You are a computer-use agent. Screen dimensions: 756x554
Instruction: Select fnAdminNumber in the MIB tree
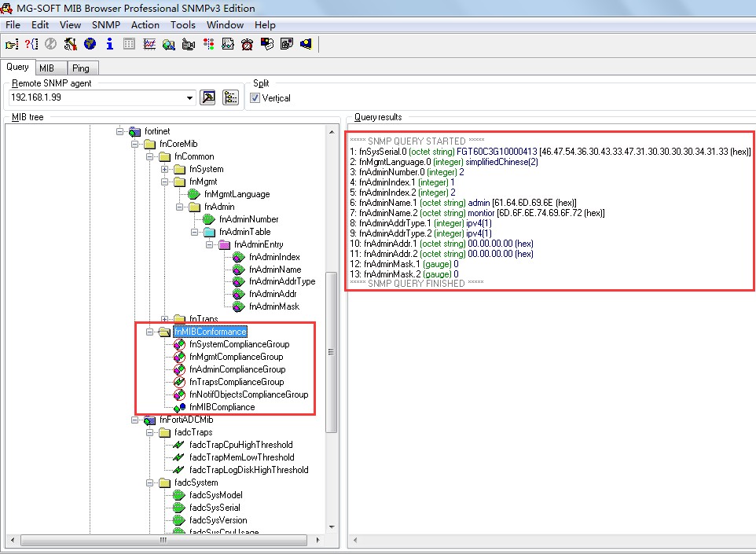click(x=249, y=219)
